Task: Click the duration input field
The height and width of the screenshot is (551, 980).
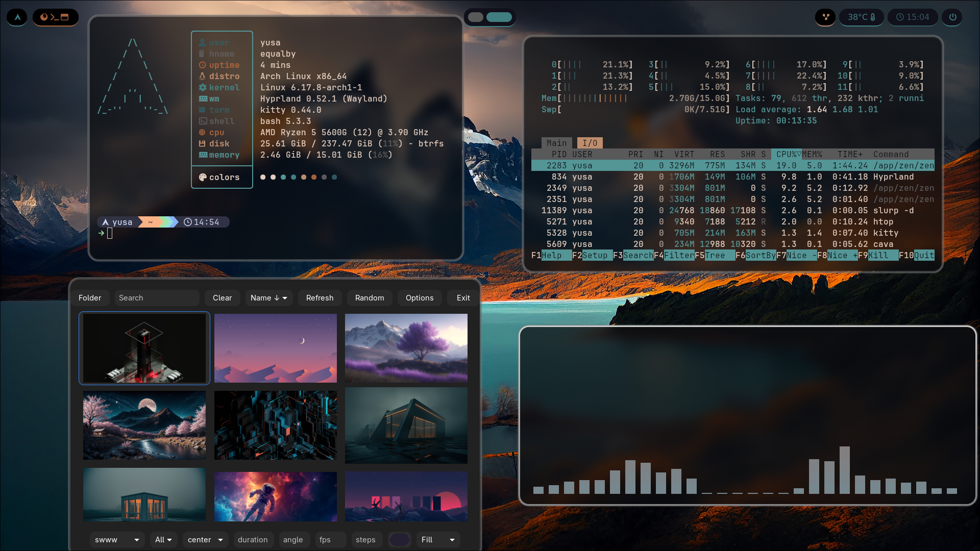Action: [x=253, y=540]
